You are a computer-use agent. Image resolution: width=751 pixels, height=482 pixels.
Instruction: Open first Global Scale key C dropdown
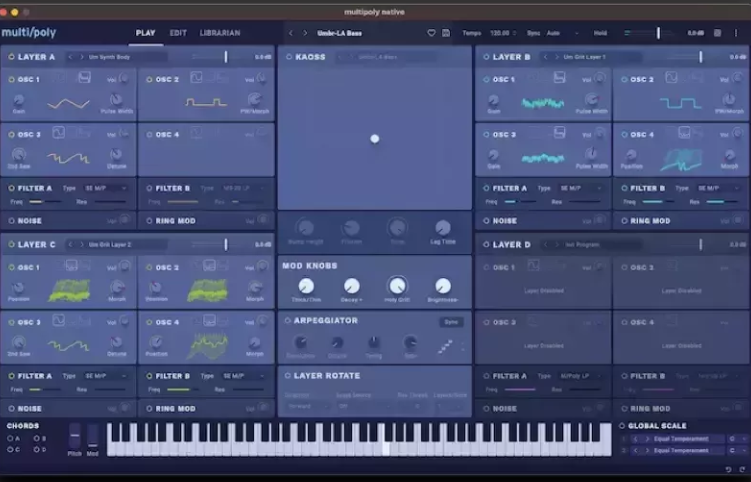(x=737, y=439)
